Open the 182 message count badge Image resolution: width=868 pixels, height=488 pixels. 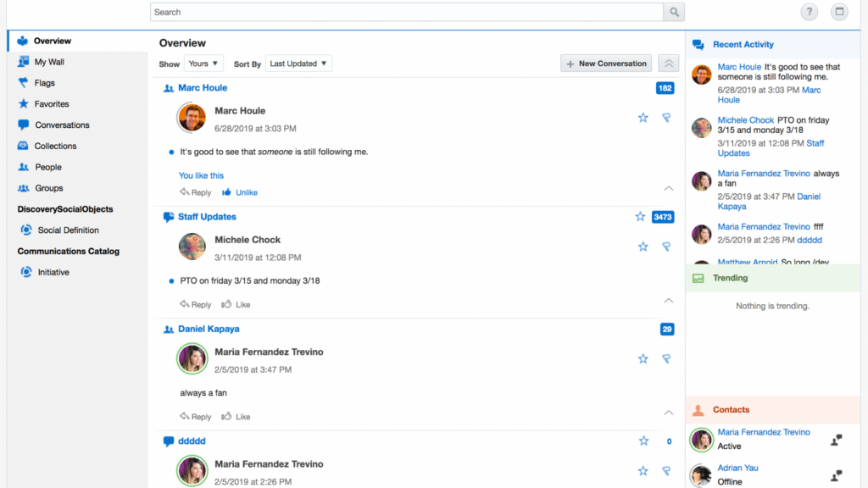click(x=665, y=88)
